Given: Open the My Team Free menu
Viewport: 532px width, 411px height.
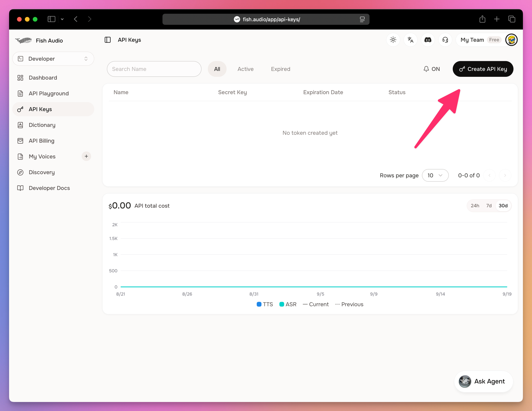Looking at the screenshot, I should click(x=480, y=40).
